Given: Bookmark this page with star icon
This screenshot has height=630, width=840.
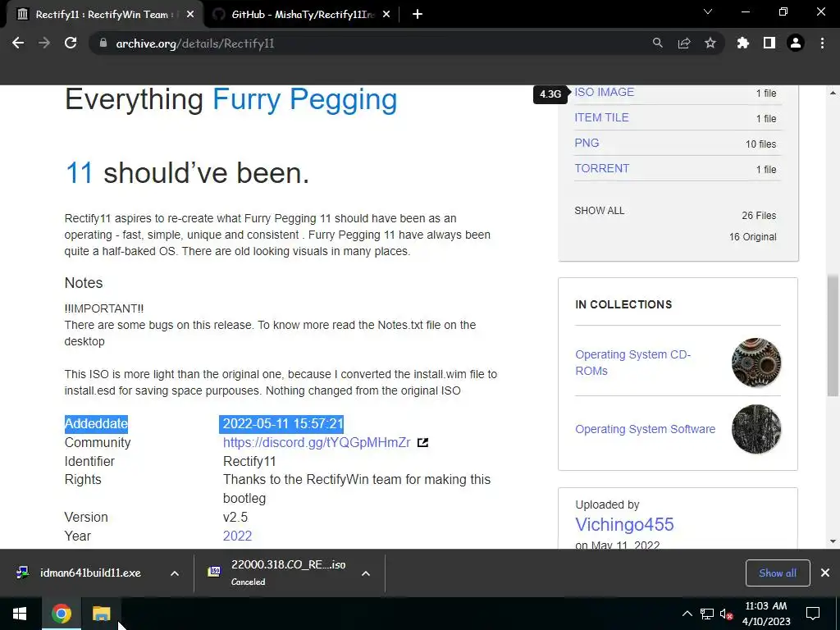Looking at the screenshot, I should click(x=710, y=43).
